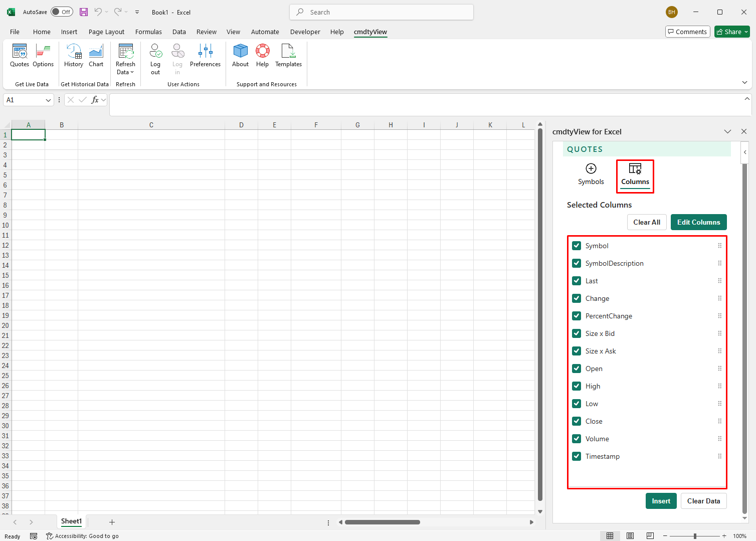Click the Edit Columns button
This screenshot has width=756, height=541.
click(x=698, y=222)
